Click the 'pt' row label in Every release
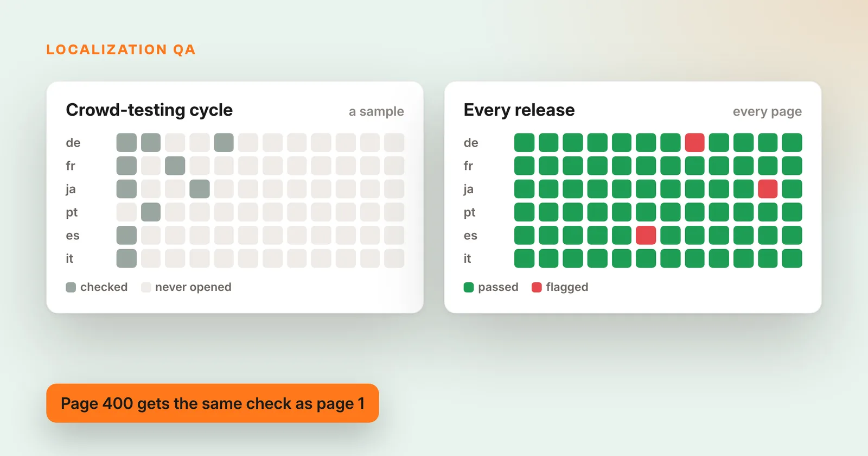The width and height of the screenshot is (868, 456). pyautogui.click(x=470, y=213)
